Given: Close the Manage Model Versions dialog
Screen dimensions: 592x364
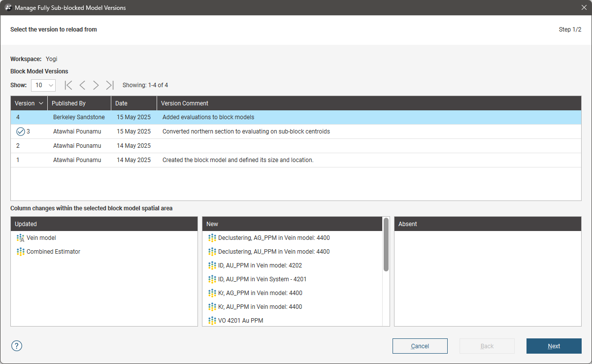Looking at the screenshot, I should [x=584, y=7].
